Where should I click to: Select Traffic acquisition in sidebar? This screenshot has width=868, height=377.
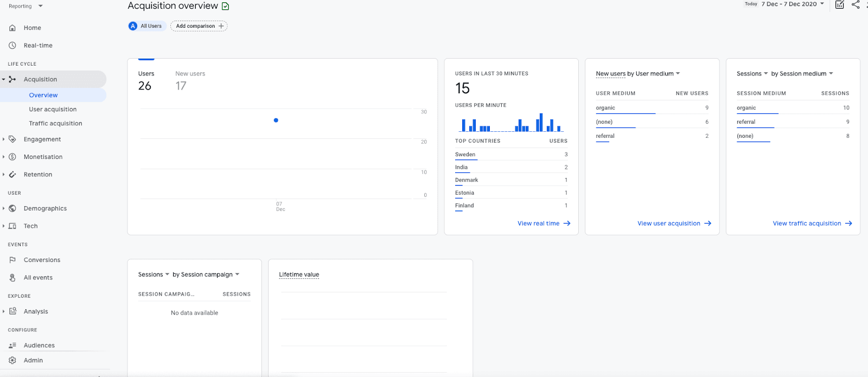coord(55,124)
